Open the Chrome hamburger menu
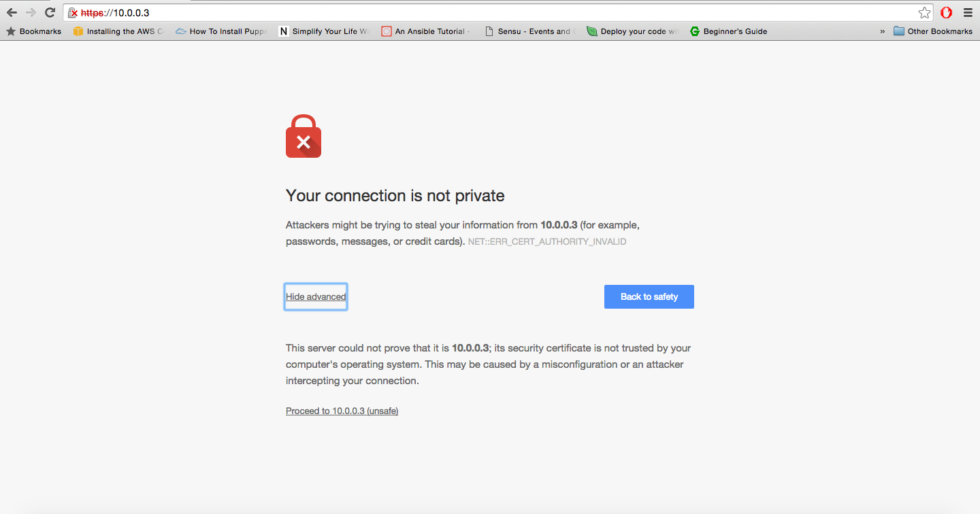 click(x=968, y=12)
